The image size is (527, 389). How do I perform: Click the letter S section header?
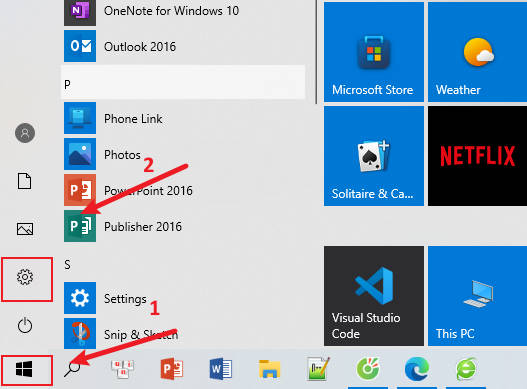click(67, 265)
